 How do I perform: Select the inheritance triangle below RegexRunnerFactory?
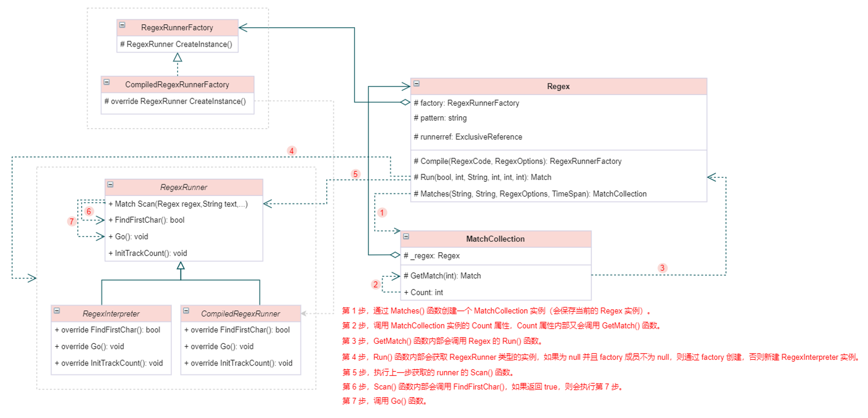[178, 57]
